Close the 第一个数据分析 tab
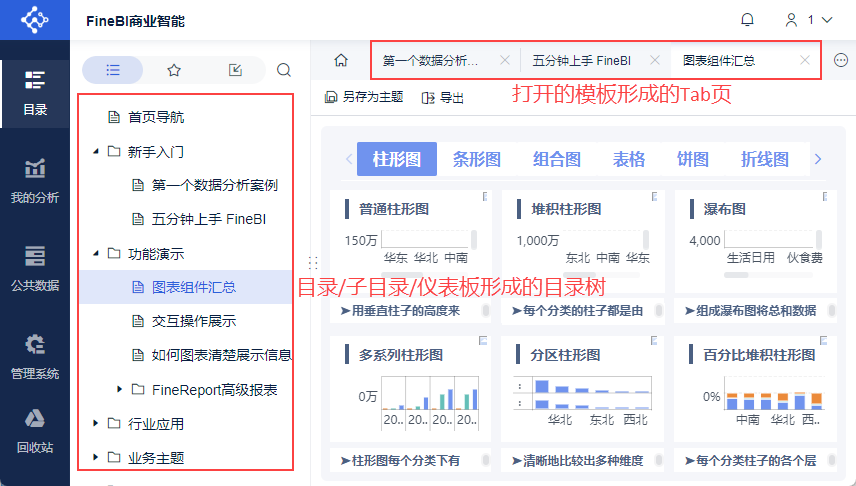 pyautogui.click(x=505, y=60)
